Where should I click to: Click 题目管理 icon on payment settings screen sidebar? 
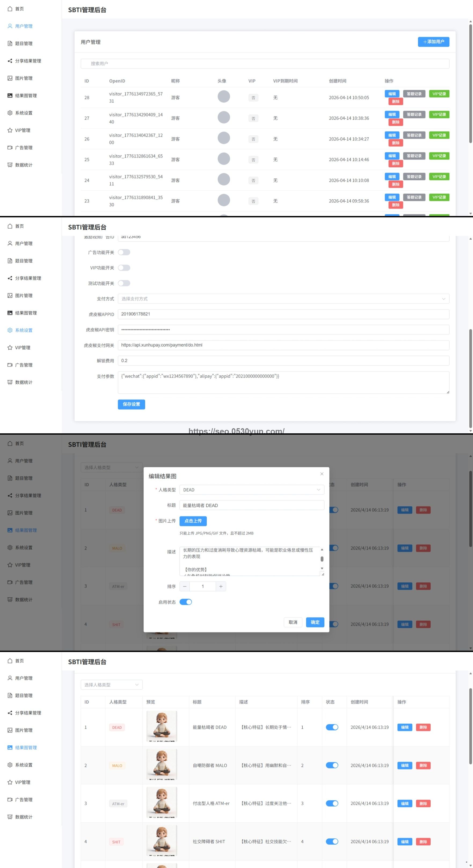click(x=10, y=261)
